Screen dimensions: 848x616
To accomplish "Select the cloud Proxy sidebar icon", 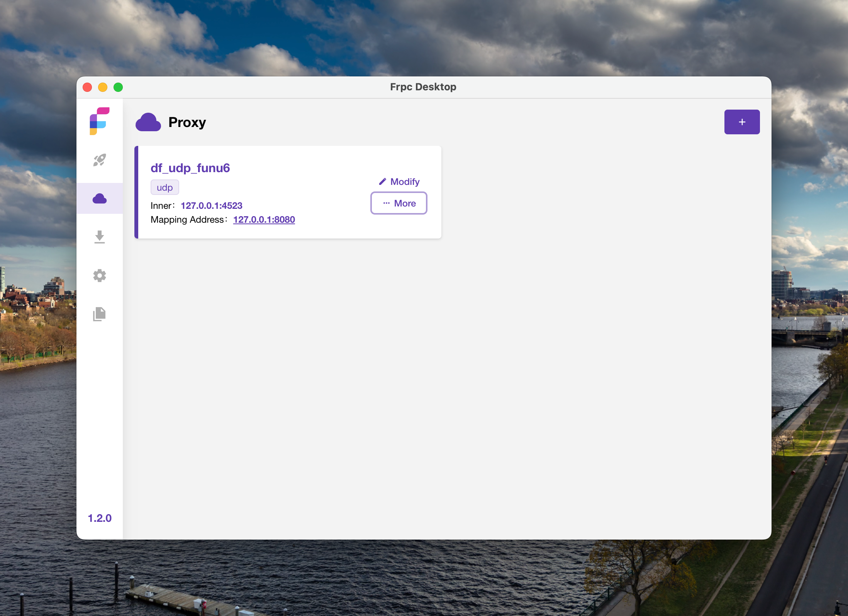I will [99, 198].
